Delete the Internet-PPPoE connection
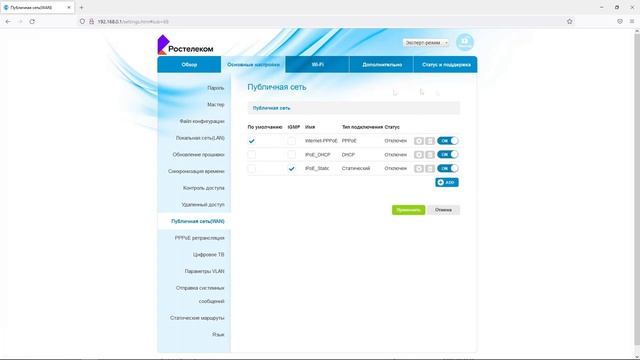This screenshot has width=640, height=360. coord(430,141)
